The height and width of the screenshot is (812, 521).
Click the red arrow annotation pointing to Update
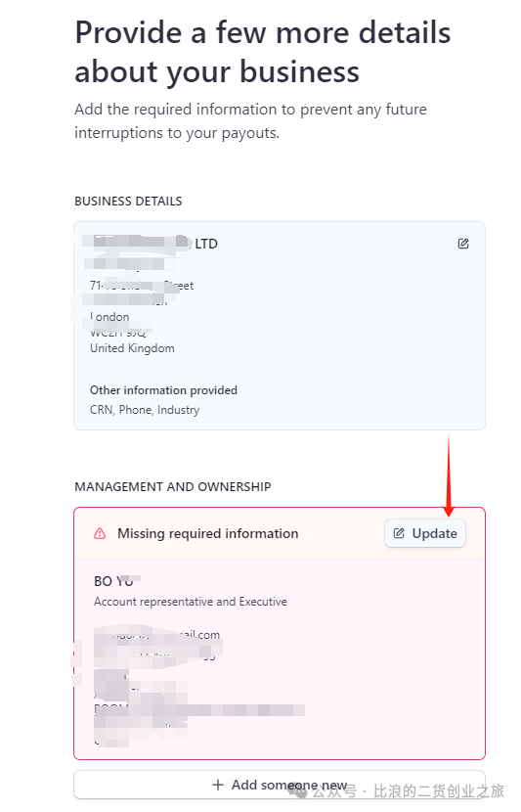tap(449, 475)
